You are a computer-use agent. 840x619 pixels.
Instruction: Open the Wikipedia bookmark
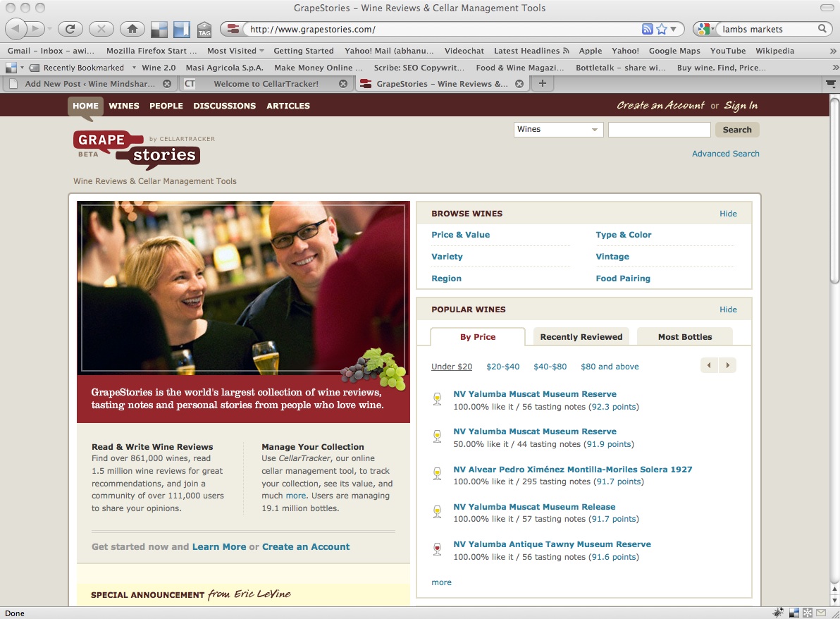pos(774,51)
